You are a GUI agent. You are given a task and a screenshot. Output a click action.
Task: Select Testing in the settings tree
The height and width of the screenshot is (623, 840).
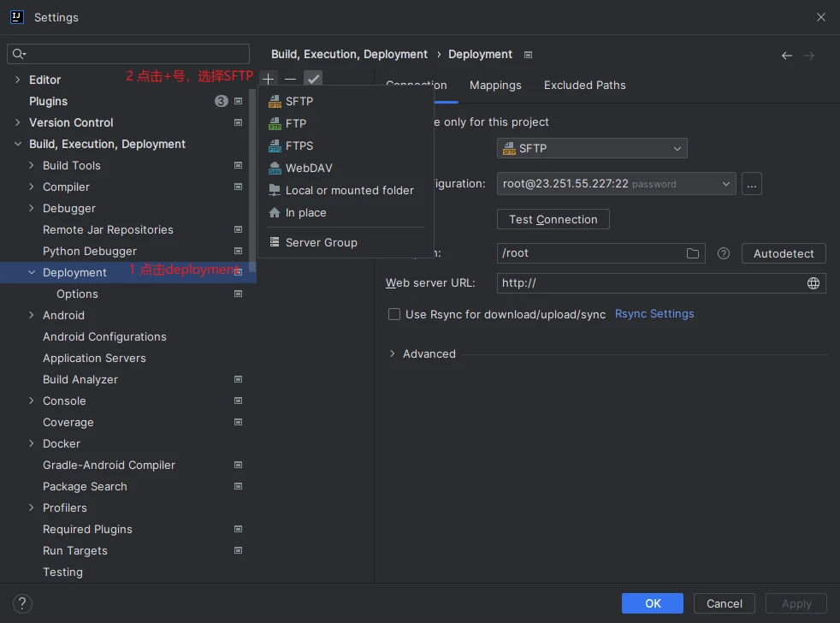pyautogui.click(x=62, y=572)
